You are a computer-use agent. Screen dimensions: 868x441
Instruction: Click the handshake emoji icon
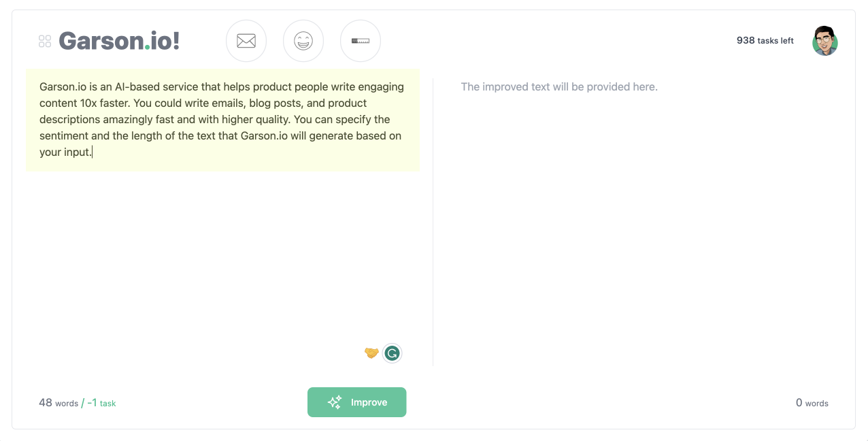[371, 353]
